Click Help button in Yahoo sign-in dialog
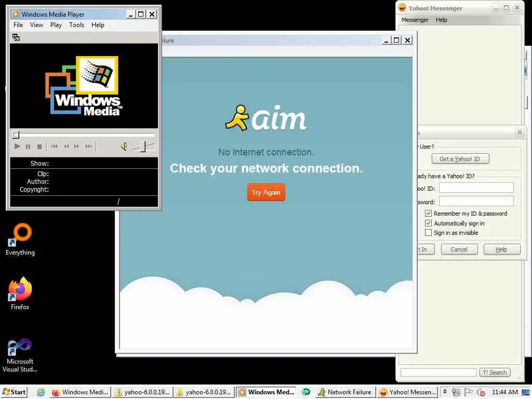 point(501,249)
